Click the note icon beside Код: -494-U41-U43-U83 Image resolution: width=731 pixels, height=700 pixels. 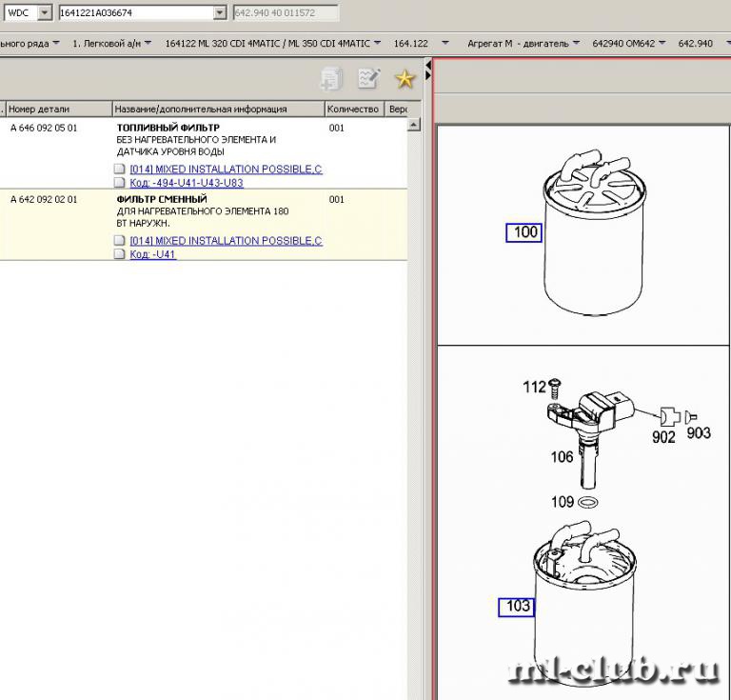pyautogui.click(x=119, y=183)
